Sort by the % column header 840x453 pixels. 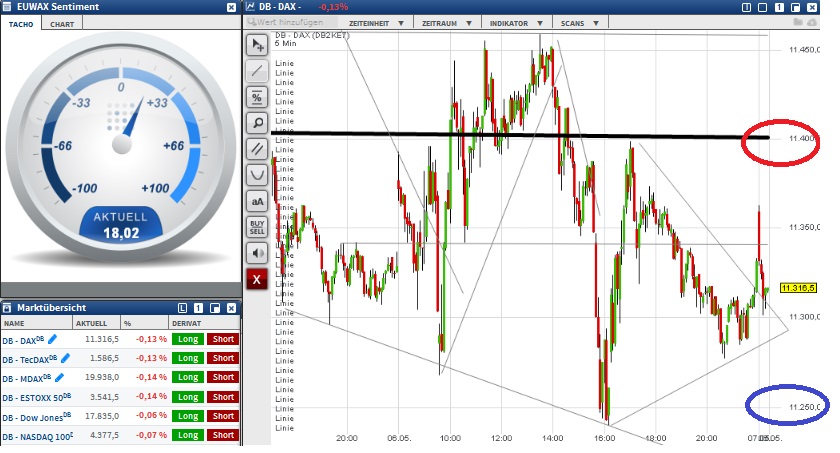tap(144, 323)
